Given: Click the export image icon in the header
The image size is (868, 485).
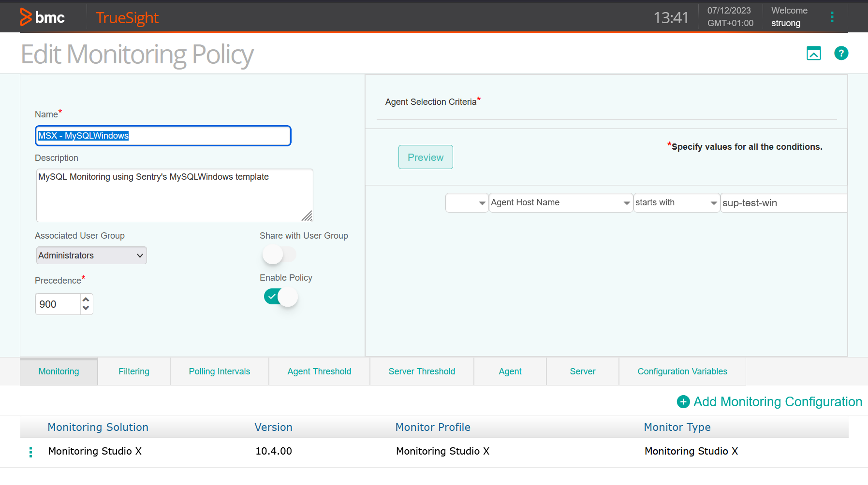Looking at the screenshot, I should [x=814, y=53].
